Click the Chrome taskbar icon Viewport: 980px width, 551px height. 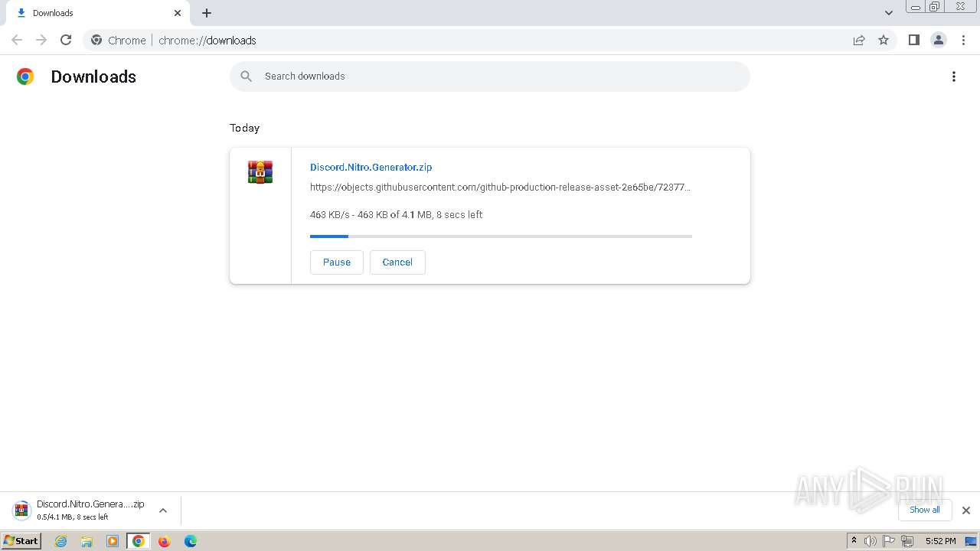[139, 541]
